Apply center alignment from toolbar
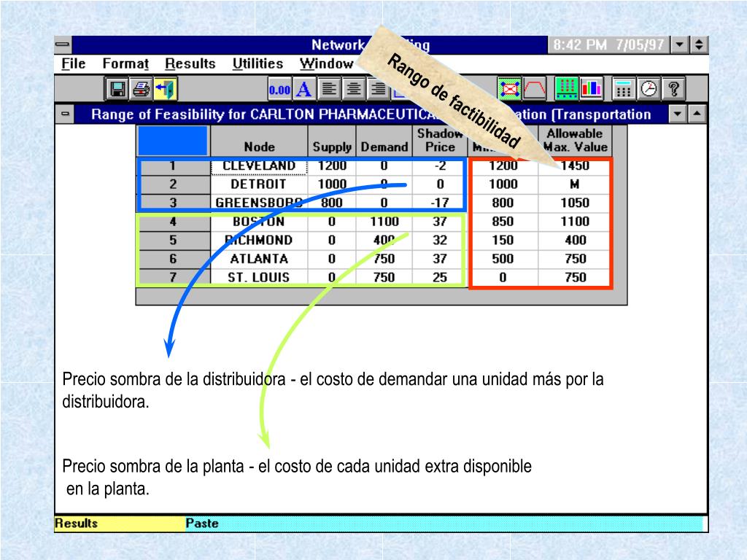This screenshot has width=747, height=560. coord(354,89)
